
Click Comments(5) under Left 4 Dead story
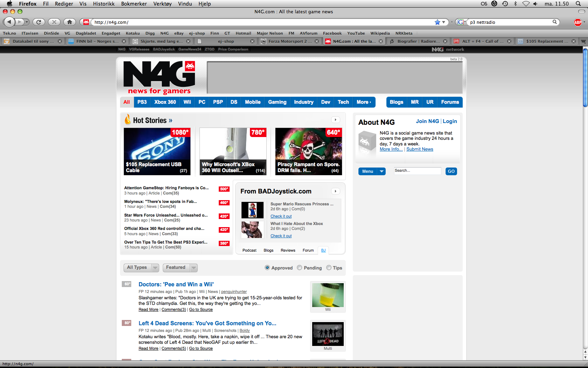pos(174,348)
